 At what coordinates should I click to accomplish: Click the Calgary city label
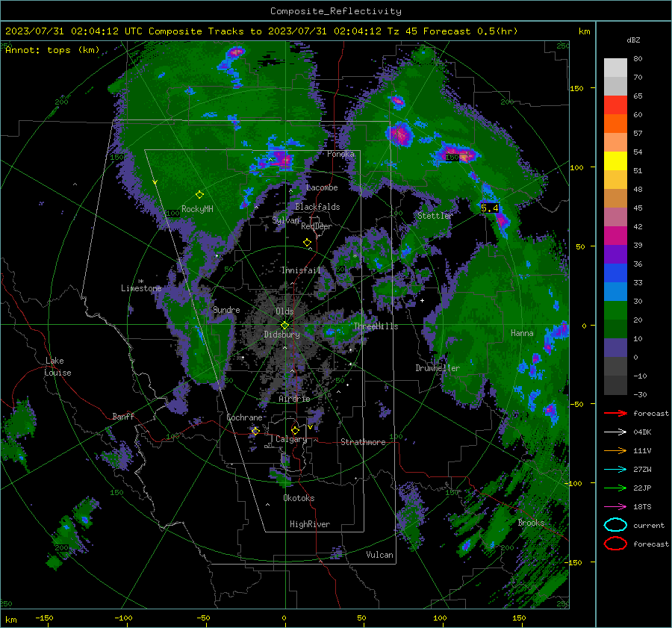tap(291, 439)
